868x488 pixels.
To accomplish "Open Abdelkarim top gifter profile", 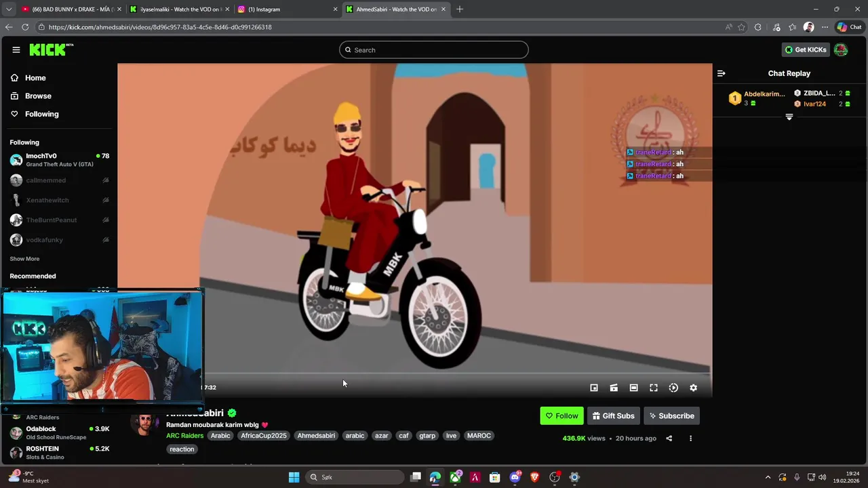I will tap(757, 98).
